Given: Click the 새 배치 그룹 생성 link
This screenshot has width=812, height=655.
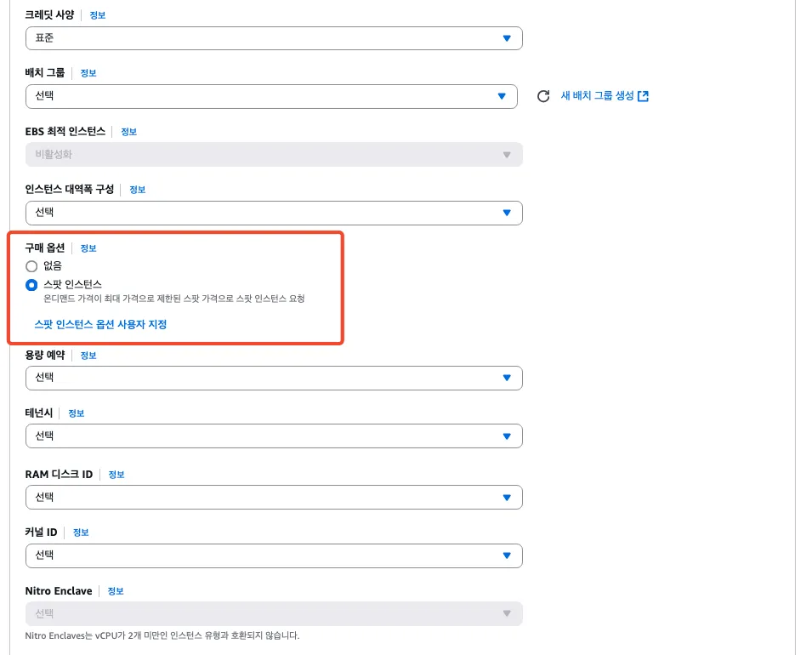Looking at the screenshot, I should tap(597, 96).
